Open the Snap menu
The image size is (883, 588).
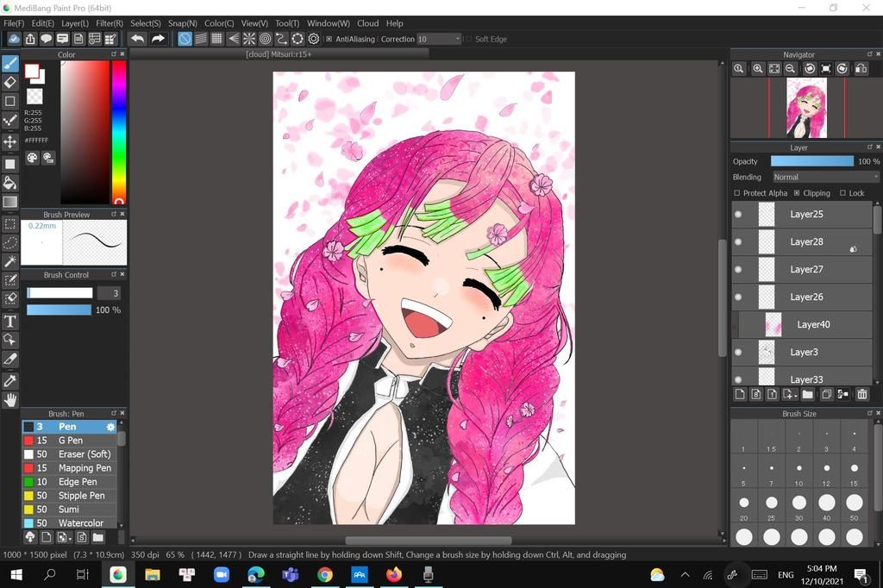(183, 23)
